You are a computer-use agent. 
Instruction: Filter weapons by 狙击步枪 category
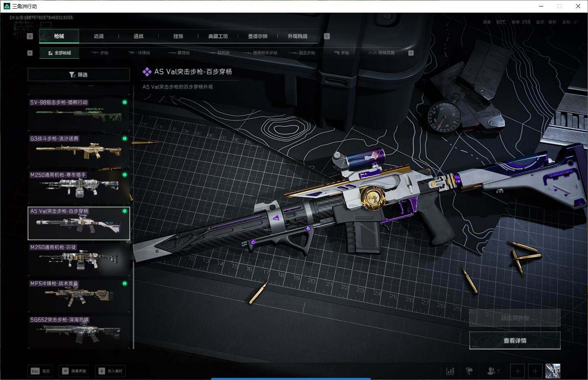point(302,53)
